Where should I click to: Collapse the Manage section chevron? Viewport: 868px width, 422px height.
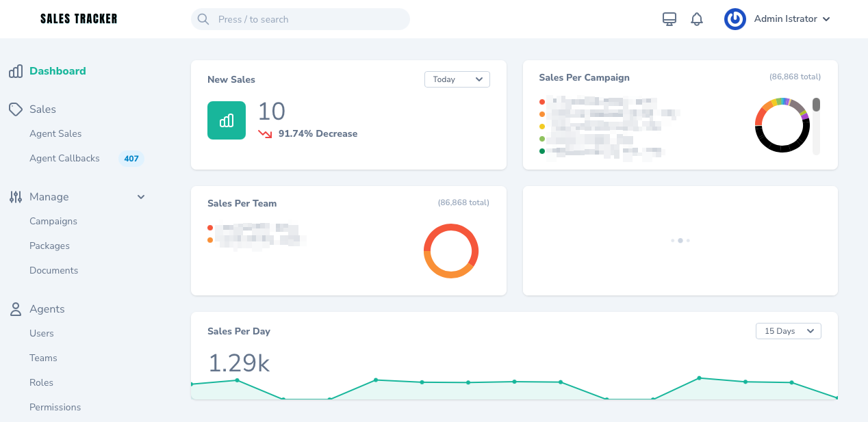point(141,197)
